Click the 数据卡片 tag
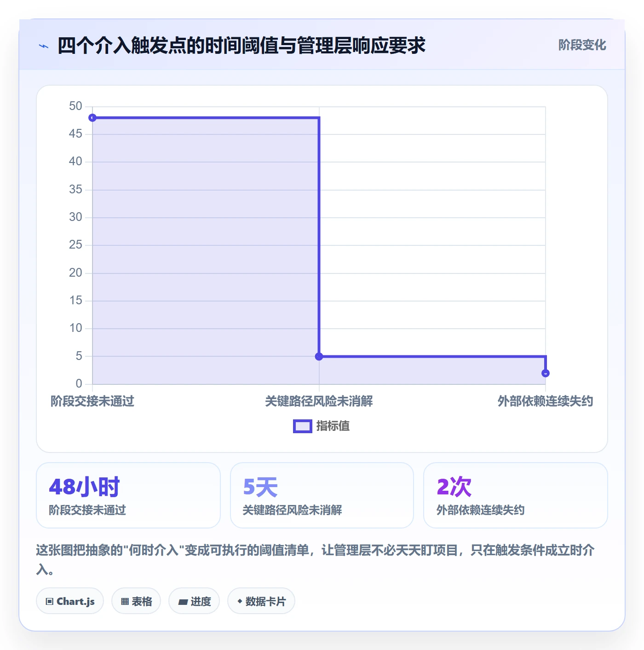Viewport: 644px width, 650px height. click(x=261, y=601)
